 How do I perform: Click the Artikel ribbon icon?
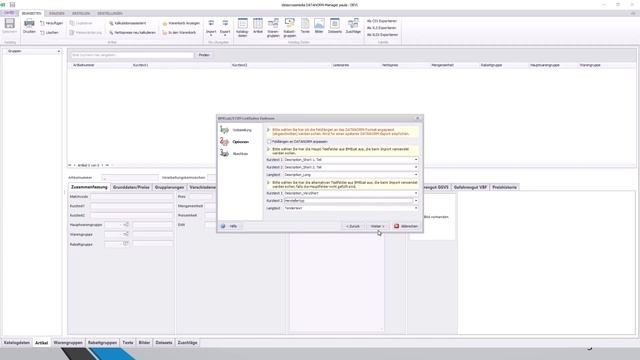[258, 26]
